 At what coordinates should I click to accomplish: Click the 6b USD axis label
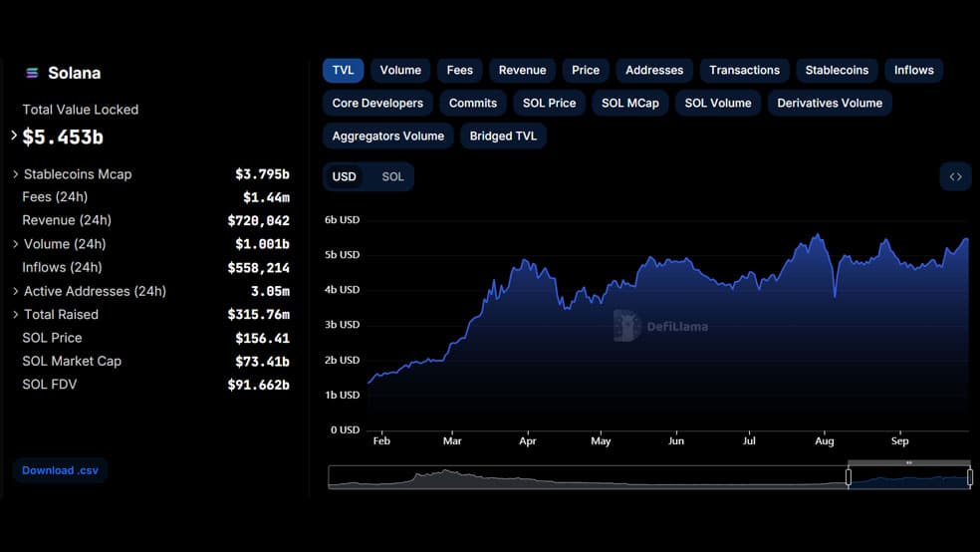pyautogui.click(x=342, y=220)
